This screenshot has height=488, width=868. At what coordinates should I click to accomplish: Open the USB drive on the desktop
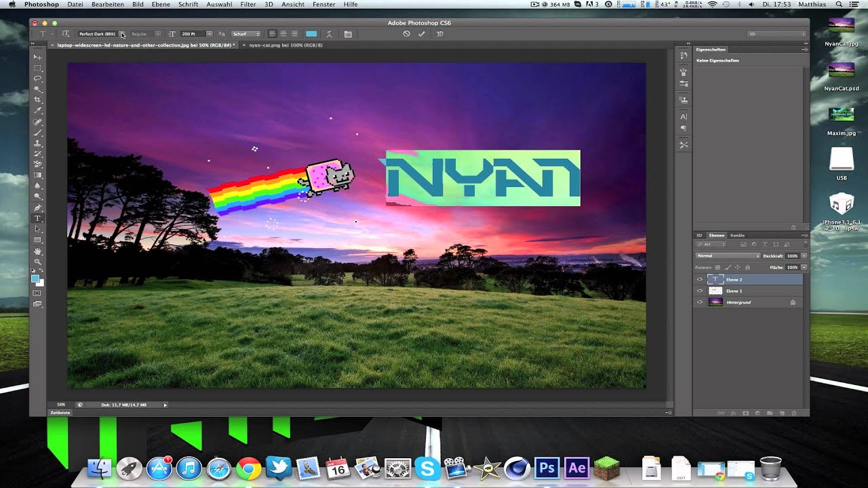842,163
